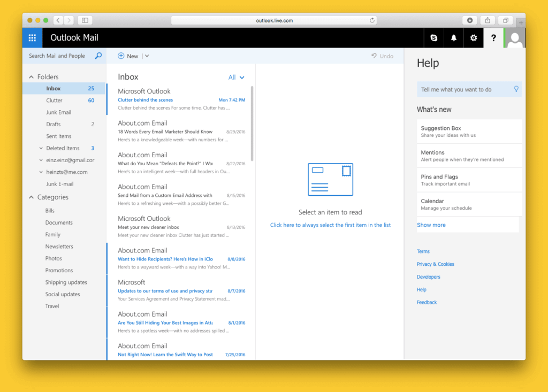
Task: Click Safari share button
Action: (488, 20)
